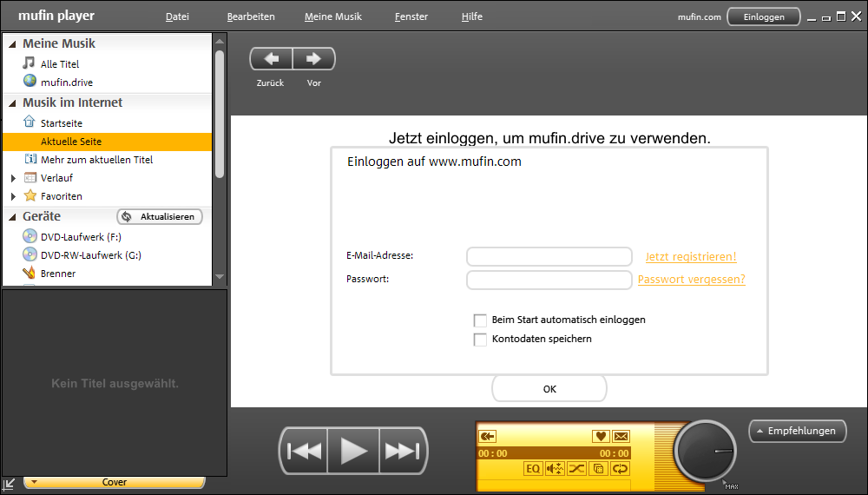Collapse the Geräte section
Image resolution: width=868 pixels, height=495 pixels.
click(x=13, y=217)
